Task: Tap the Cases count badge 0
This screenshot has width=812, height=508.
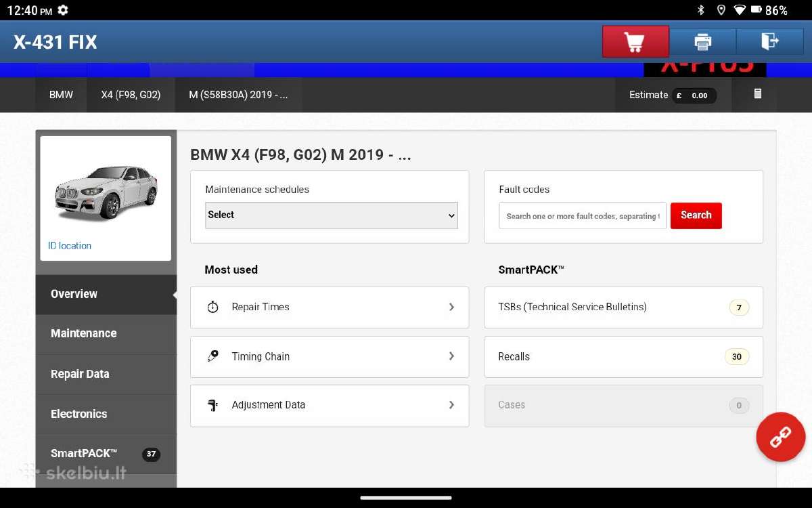Action: (x=739, y=406)
